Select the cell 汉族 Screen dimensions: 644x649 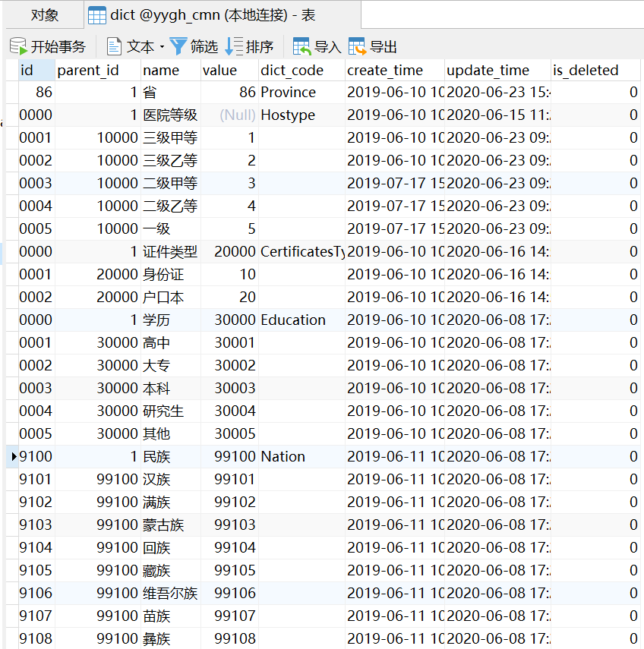[x=171, y=479]
